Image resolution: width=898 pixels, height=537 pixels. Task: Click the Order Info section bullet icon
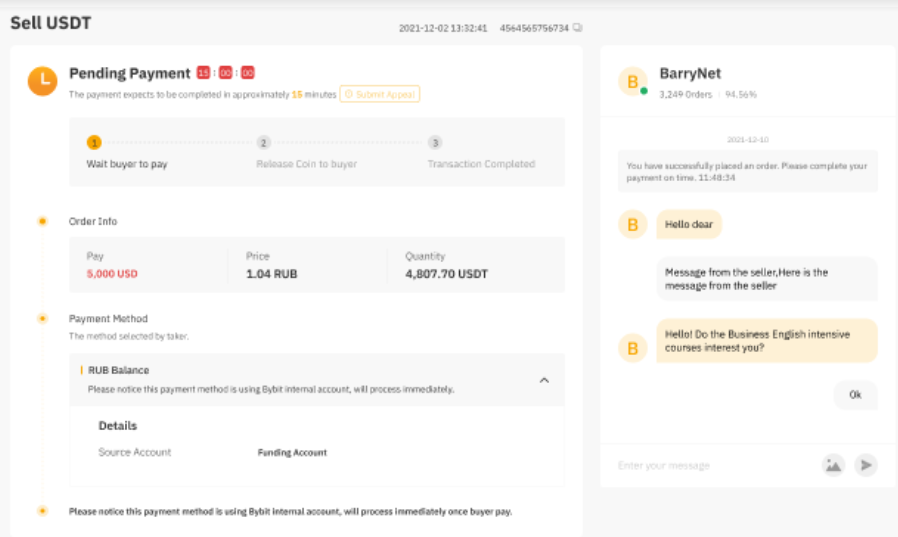tap(42, 221)
